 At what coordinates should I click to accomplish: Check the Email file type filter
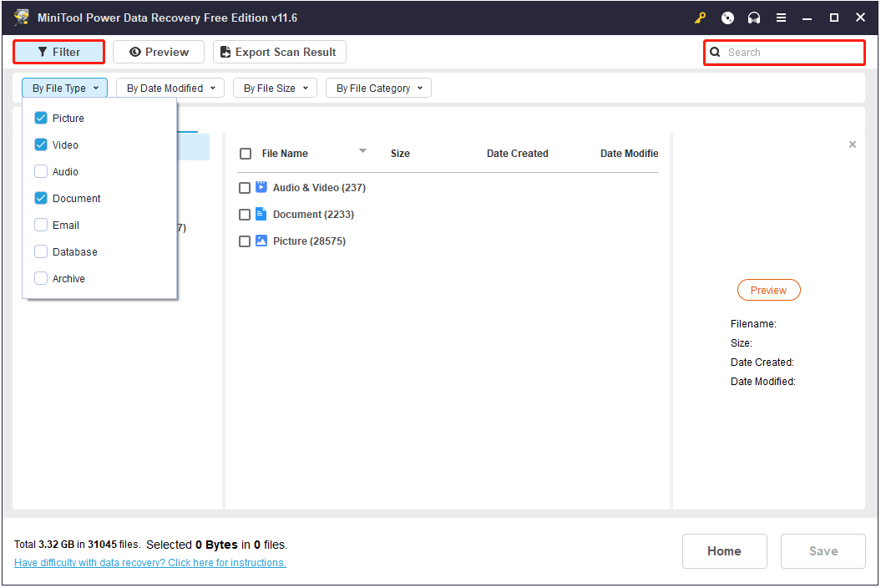(41, 225)
